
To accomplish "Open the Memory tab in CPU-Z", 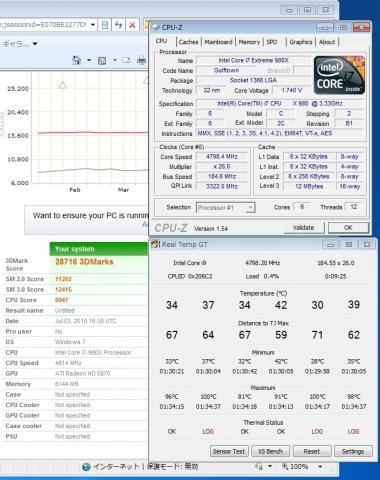I will pos(249,42).
